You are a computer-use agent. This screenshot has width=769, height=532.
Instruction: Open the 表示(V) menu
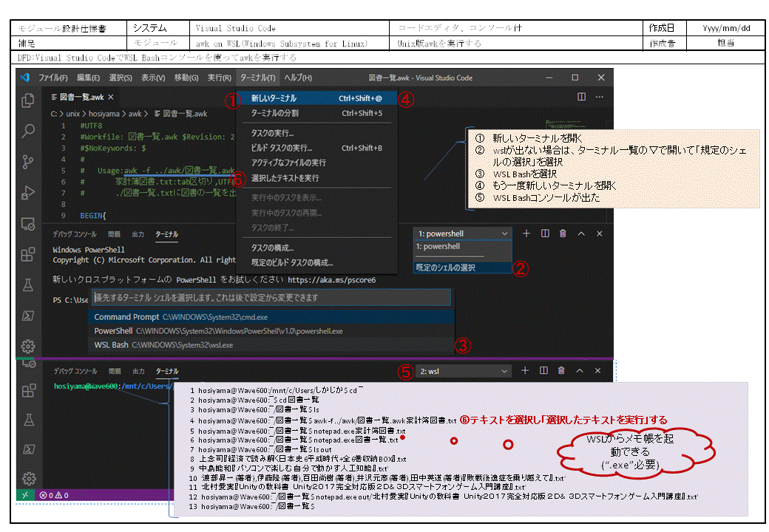tap(153, 78)
